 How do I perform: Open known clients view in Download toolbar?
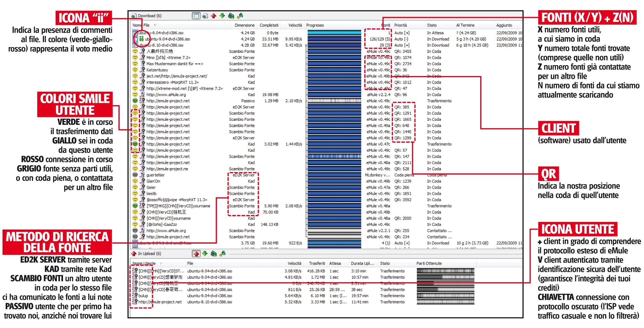240,16
